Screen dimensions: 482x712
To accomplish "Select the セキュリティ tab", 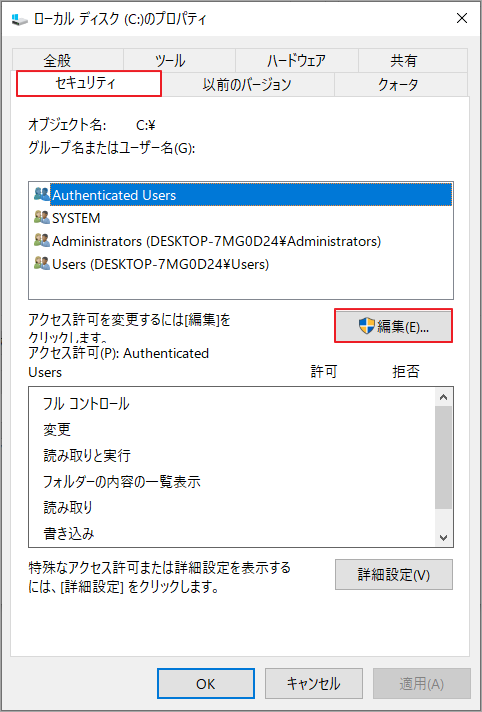I will [89, 83].
